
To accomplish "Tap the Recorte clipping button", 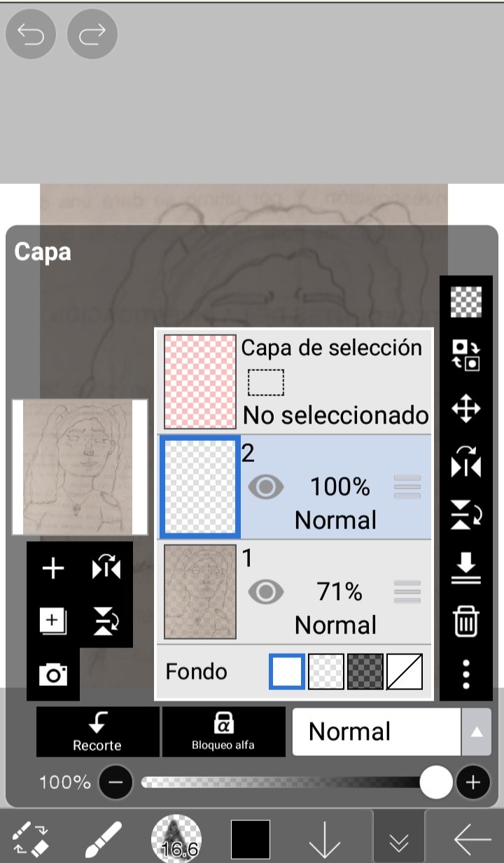I will 97,731.
